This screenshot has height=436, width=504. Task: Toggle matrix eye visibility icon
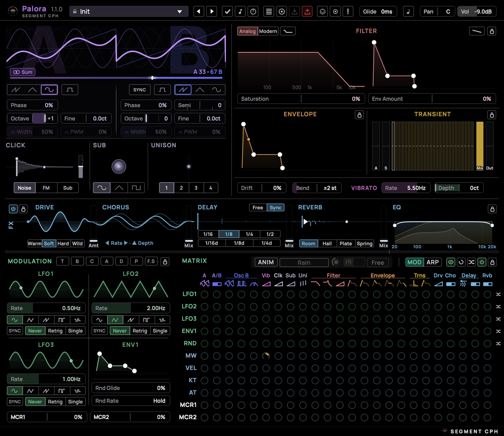coord(451,262)
